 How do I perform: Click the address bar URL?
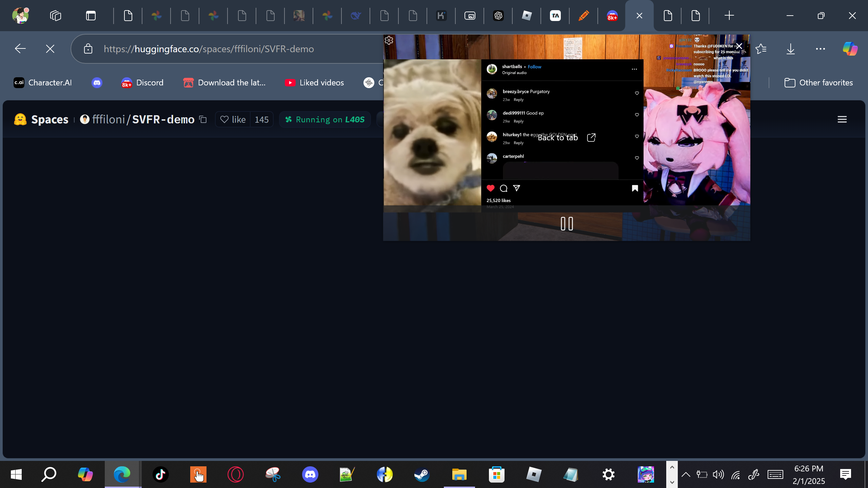[x=209, y=49]
